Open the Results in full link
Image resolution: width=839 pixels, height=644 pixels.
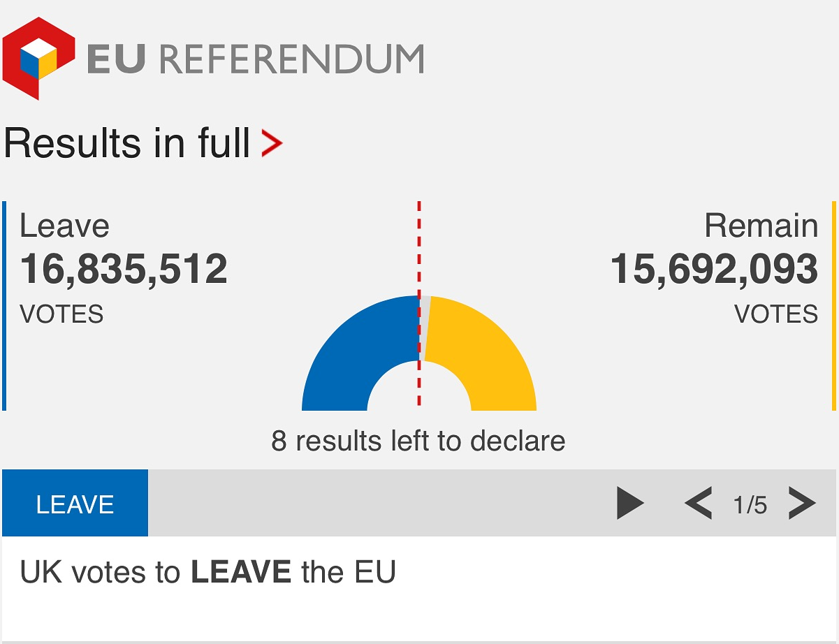point(127,143)
